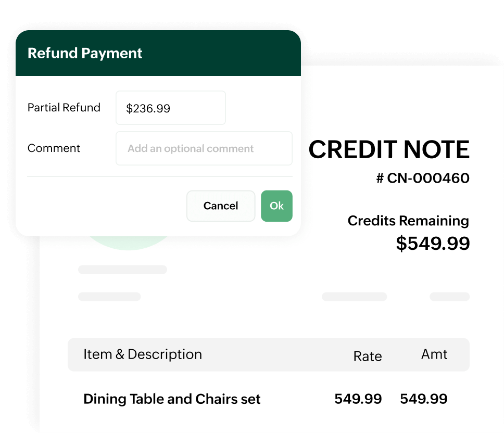Click the 549.99 value under Rate
The image size is (504, 433).
[x=358, y=399]
